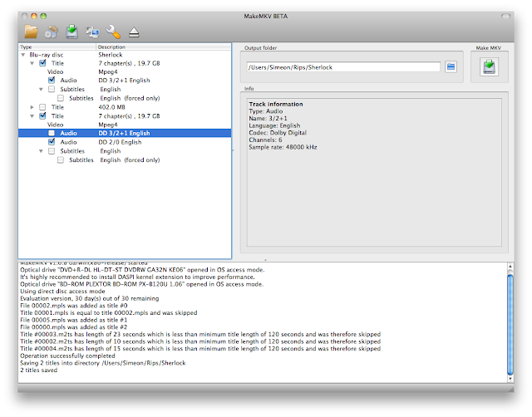Click the '2 titles saved' log line
The height and width of the screenshot is (417, 532).
click(x=39, y=370)
